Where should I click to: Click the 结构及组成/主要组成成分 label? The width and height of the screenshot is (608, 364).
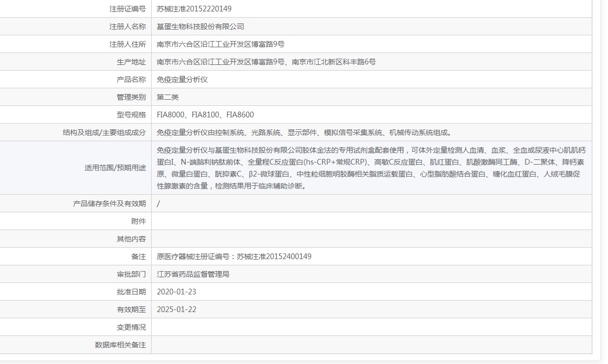coord(104,132)
